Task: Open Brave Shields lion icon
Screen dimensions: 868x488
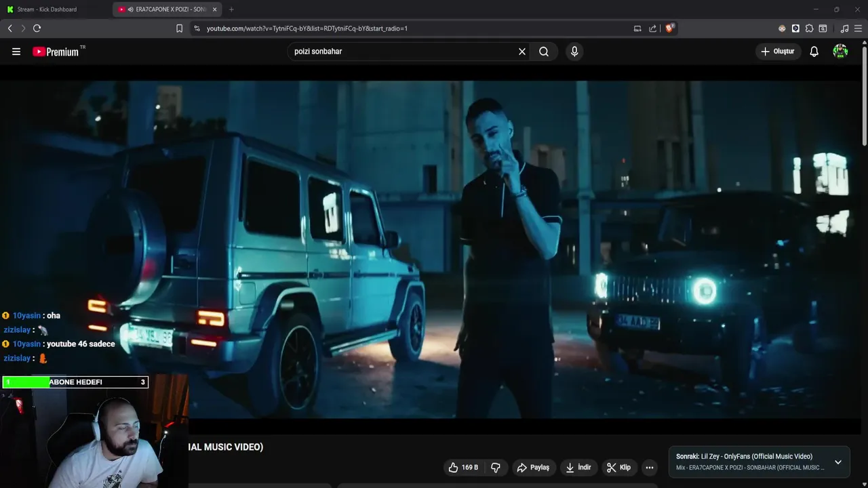Action: click(x=670, y=28)
